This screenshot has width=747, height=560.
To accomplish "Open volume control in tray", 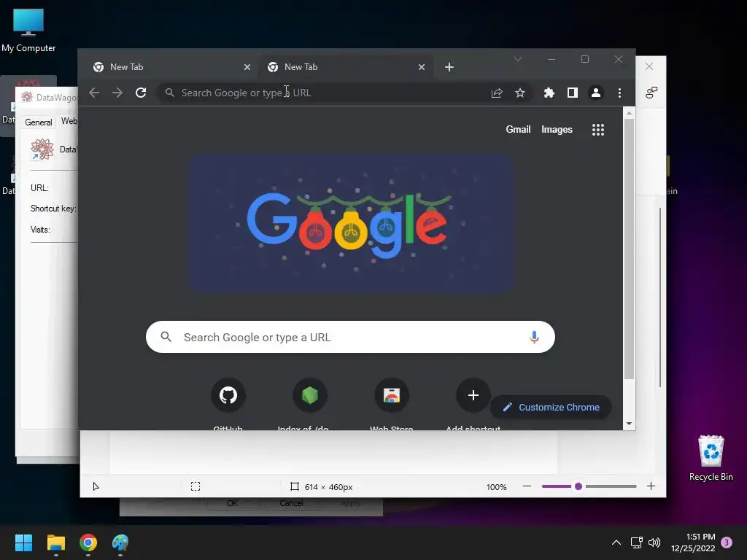I will coord(654,542).
